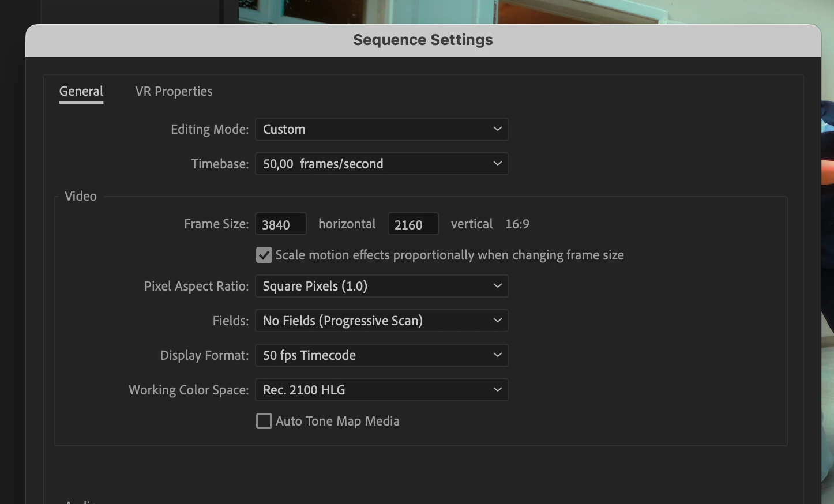Click the horizontal frame size field 3840
This screenshot has width=834, height=504.
pyautogui.click(x=280, y=224)
